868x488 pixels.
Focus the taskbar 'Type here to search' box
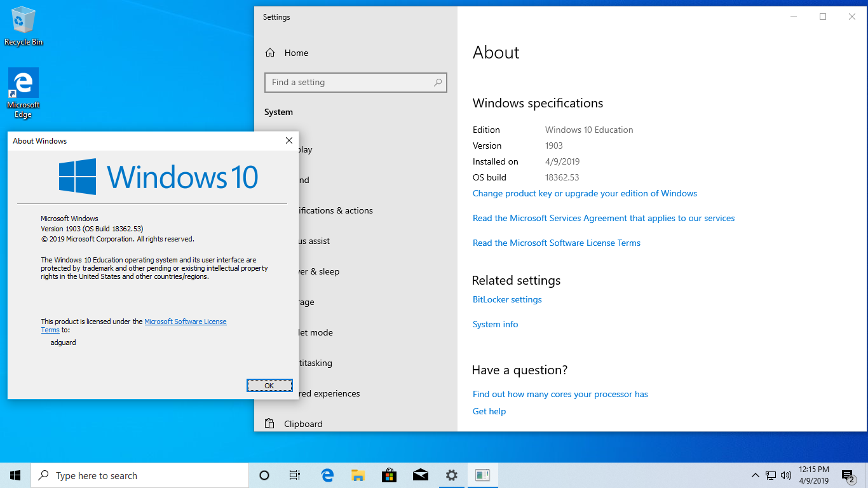pos(140,475)
